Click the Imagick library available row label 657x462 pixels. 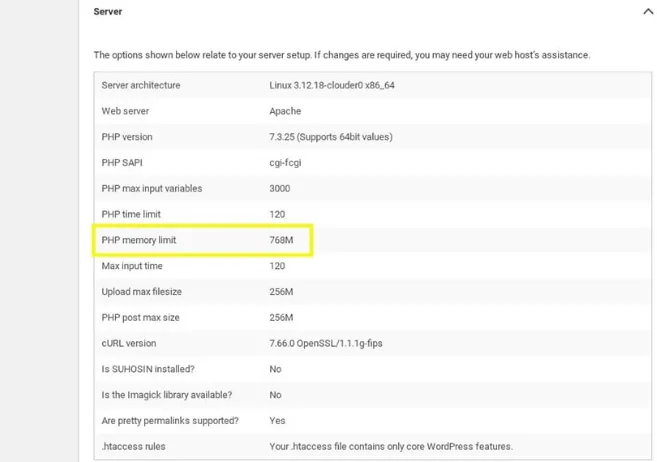pyautogui.click(x=166, y=395)
